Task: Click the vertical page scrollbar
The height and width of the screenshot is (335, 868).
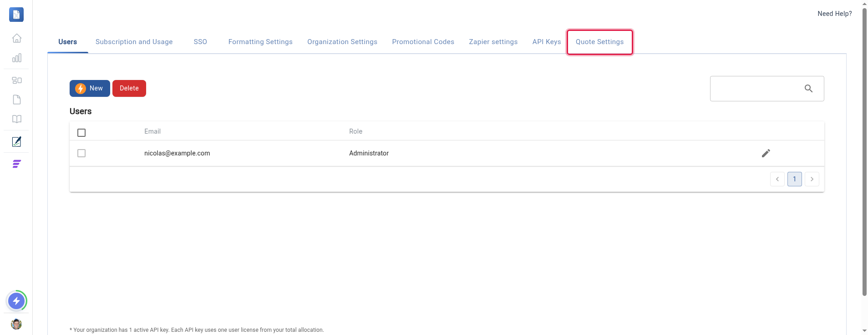Action: (x=864, y=152)
